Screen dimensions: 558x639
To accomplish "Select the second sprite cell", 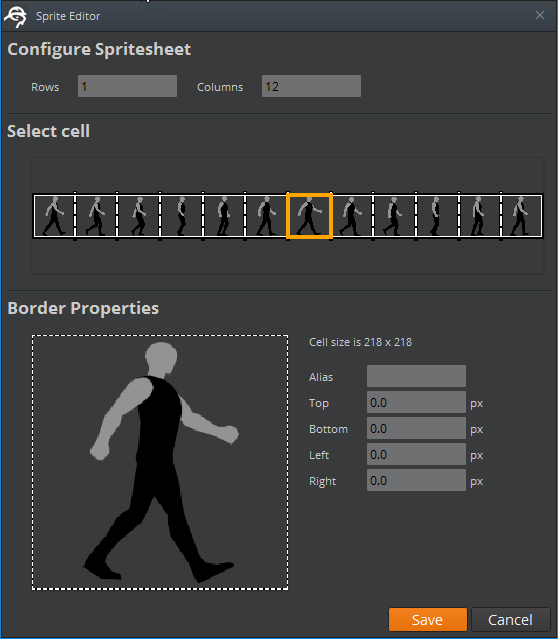I will [x=96, y=216].
